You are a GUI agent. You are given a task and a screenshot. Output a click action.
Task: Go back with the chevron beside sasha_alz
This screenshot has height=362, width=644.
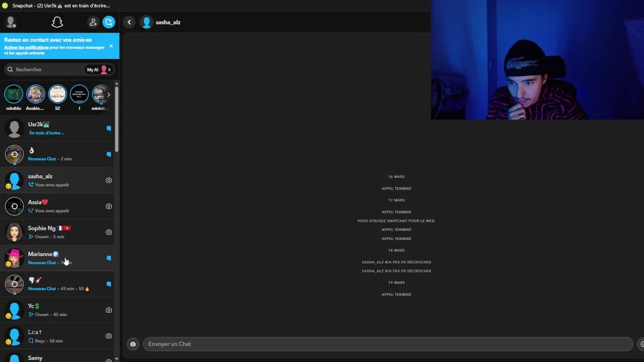pyautogui.click(x=129, y=22)
